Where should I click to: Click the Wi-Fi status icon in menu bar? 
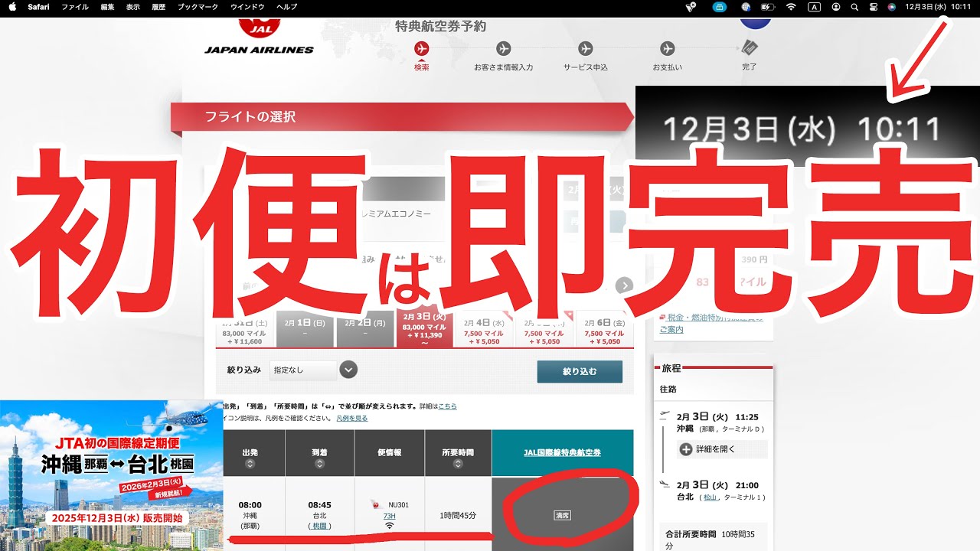(791, 6)
